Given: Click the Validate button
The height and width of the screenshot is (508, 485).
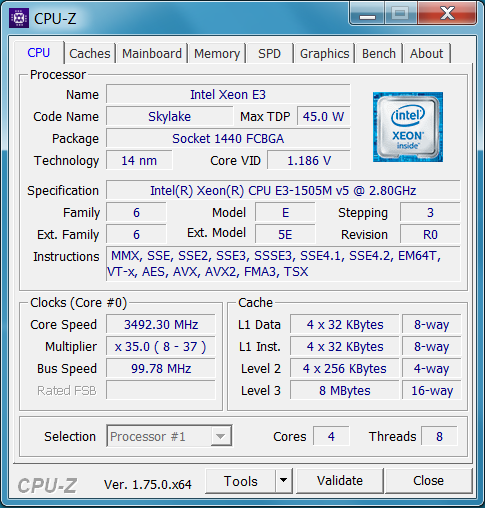Looking at the screenshot, I should [x=340, y=480].
